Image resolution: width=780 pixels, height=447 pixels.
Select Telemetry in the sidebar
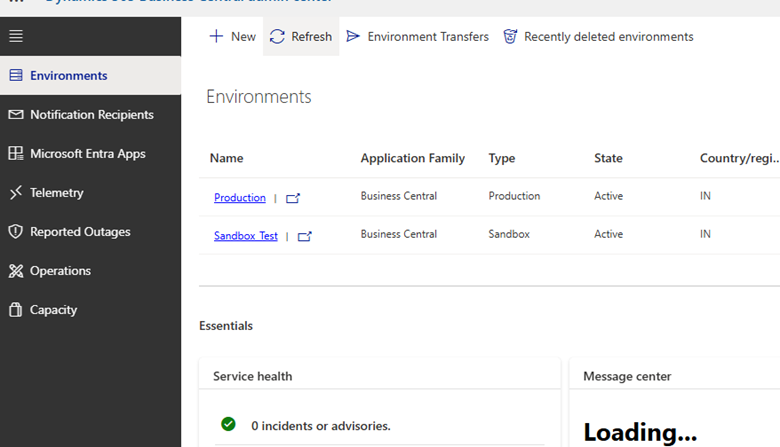pyautogui.click(x=56, y=192)
